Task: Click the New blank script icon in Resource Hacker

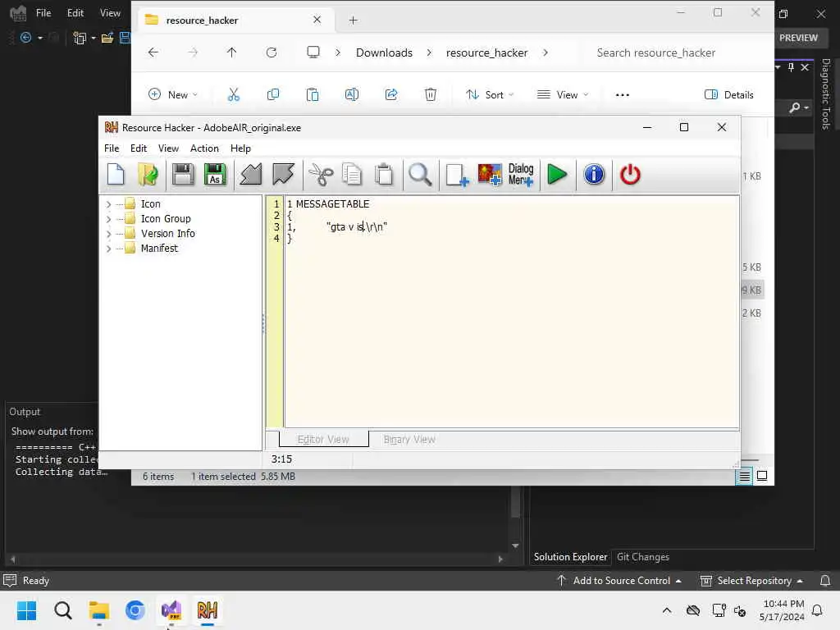Action: 116,175
